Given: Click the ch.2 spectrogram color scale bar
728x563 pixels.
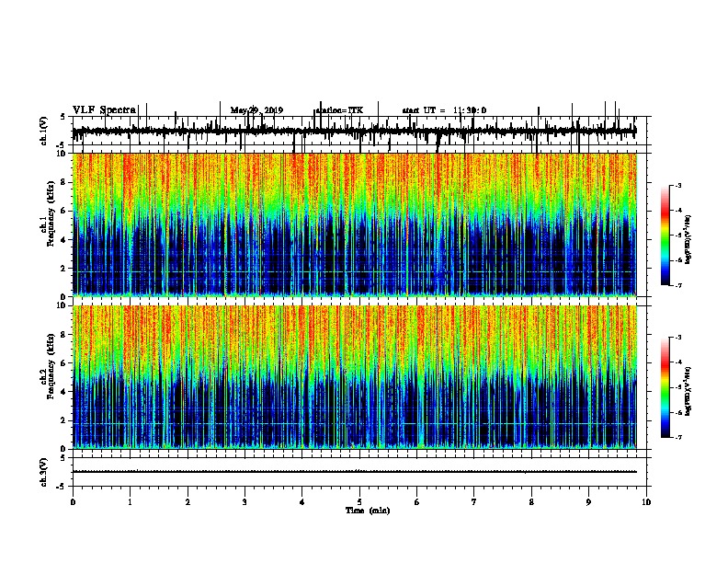Looking at the screenshot, I should tap(665, 387).
